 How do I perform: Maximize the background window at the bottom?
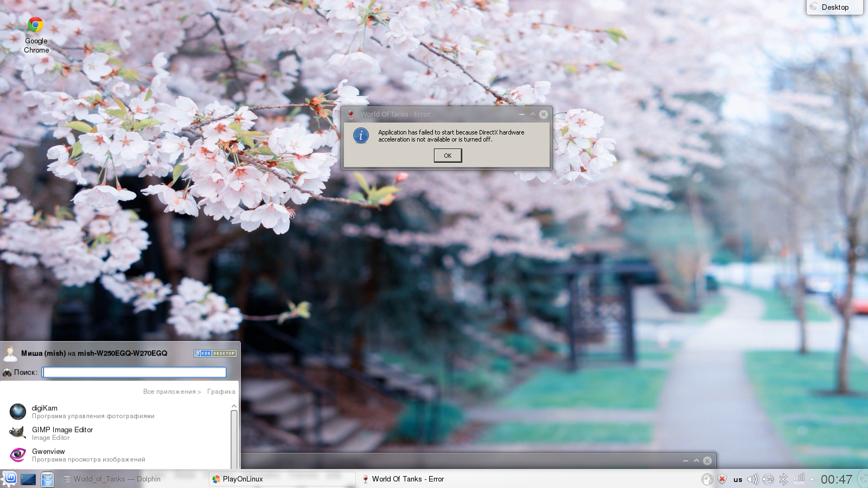coord(697,461)
